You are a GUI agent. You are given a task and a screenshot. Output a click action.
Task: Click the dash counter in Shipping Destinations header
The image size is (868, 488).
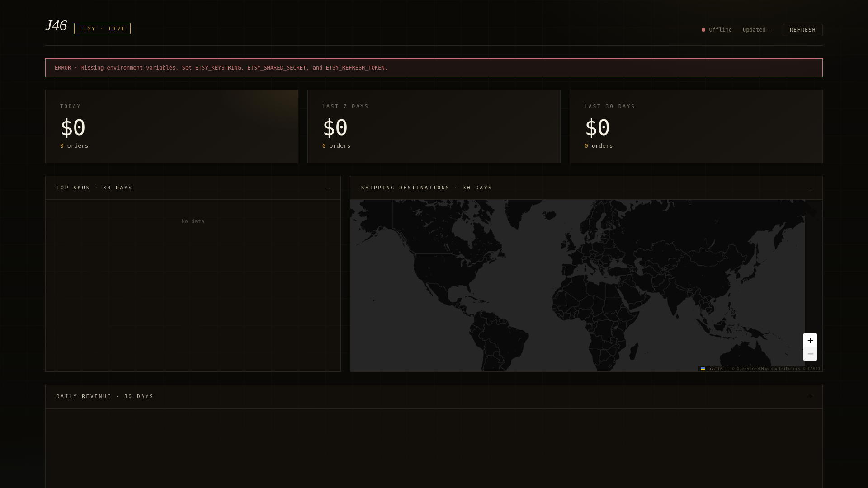(810, 188)
